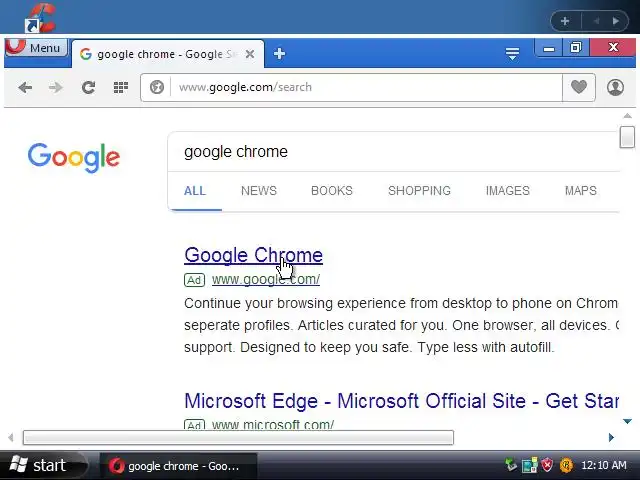Select the google chrome search tab
The height and width of the screenshot is (480, 640).
[167, 54]
